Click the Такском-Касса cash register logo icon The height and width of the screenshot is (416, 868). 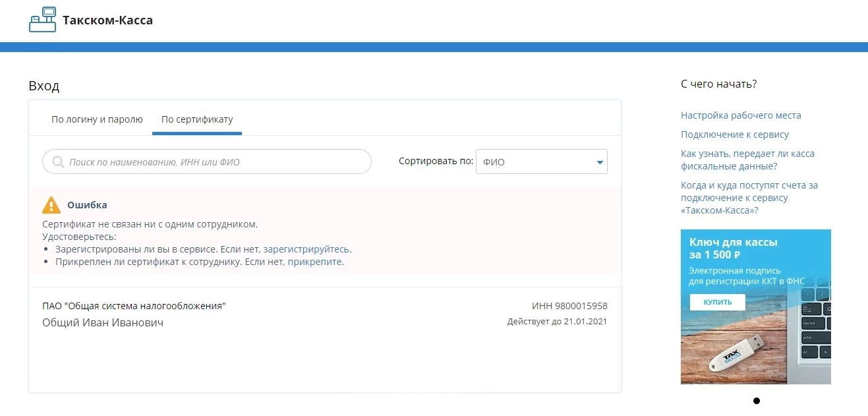point(43,20)
